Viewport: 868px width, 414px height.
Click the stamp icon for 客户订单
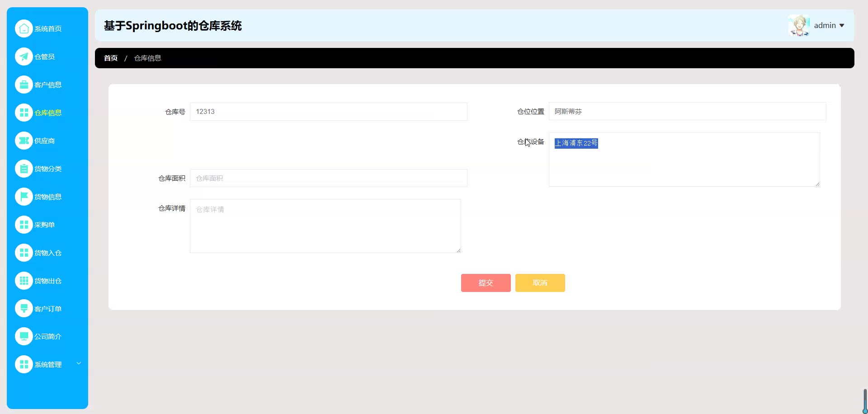pyautogui.click(x=24, y=309)
